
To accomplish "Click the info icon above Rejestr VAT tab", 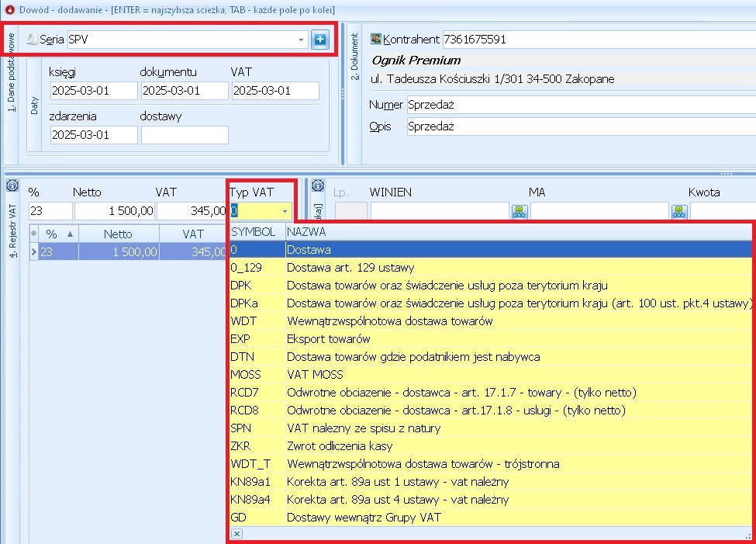I will point(12,185).
